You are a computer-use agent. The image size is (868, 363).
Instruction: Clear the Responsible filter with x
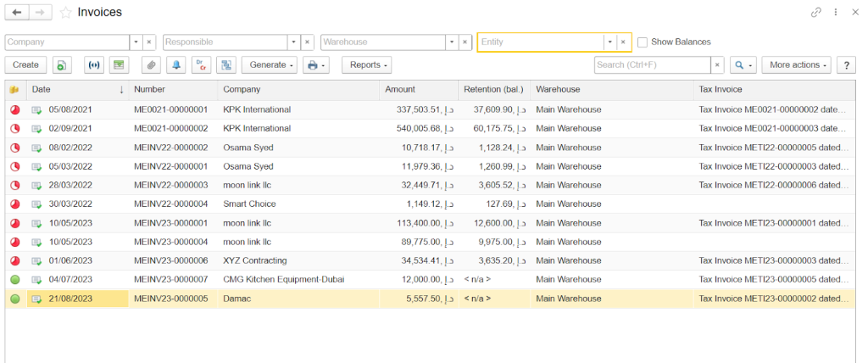point(307,42)
